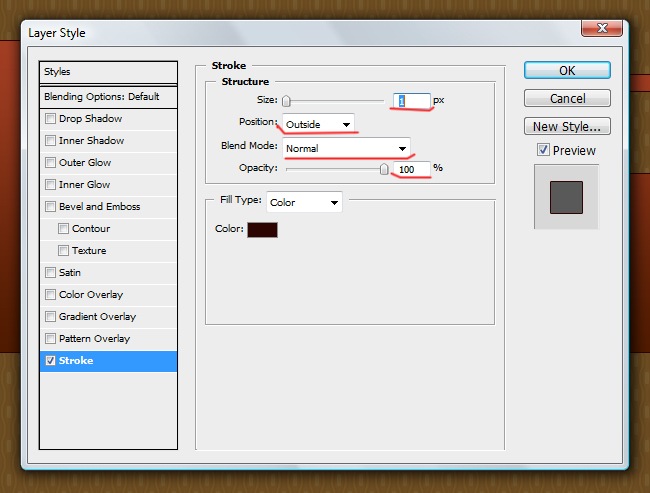This screenshot has height=493, width=650.
Task: Turn on the Outer Glow effect checkbox
Action: (51, 163)
